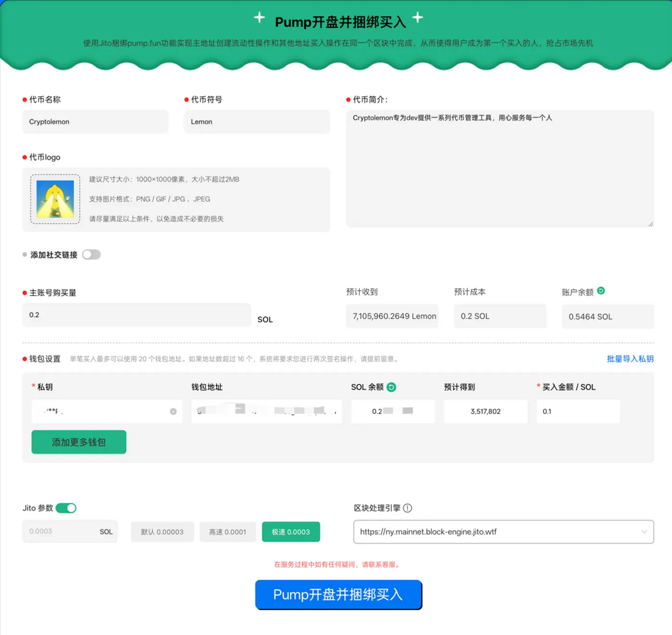The height and width of the screenshot is (635, 672).
Task: Grab the 代币简介 textarea corner handle
Action: pyautogui.click(x=650, y=224)
